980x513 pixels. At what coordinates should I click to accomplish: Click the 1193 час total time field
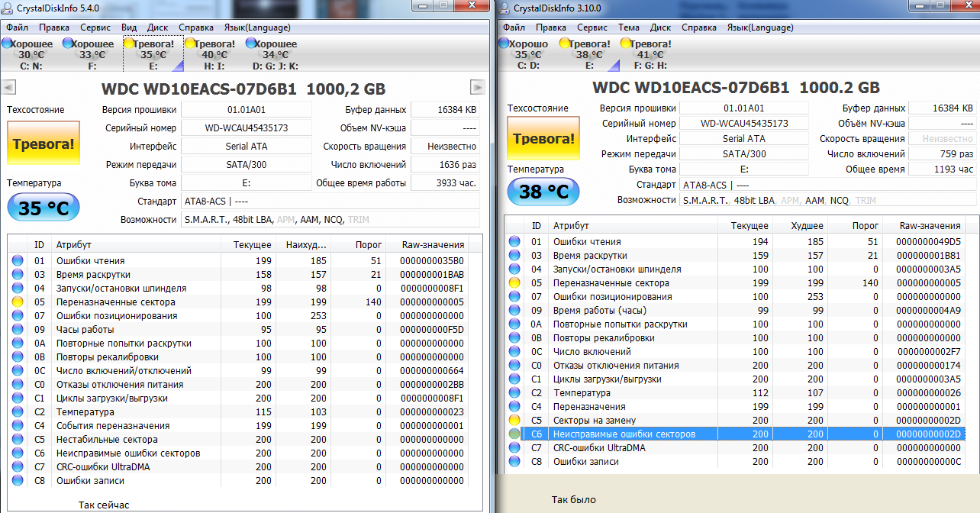point(943,169)
